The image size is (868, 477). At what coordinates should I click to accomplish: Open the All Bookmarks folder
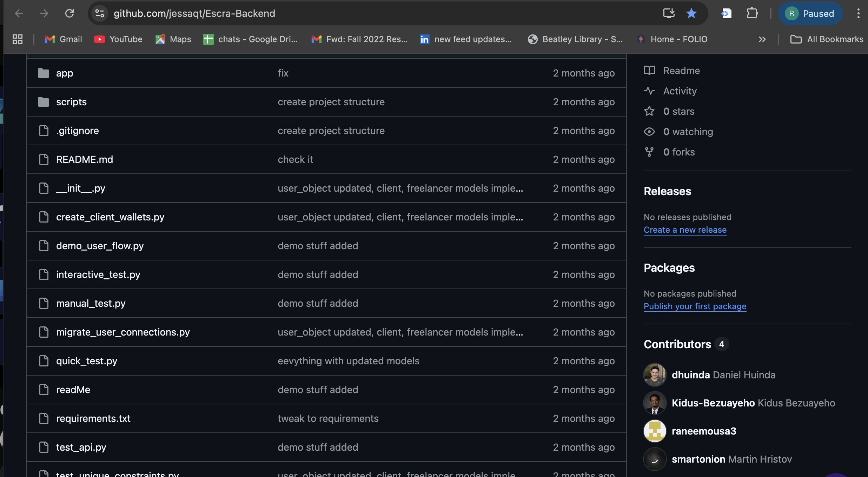(827, 39)
